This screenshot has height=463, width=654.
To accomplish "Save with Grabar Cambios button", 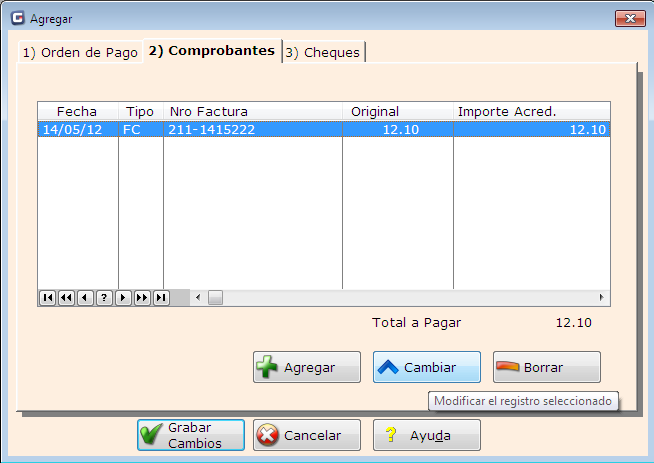I will click(x=191, y=435).
